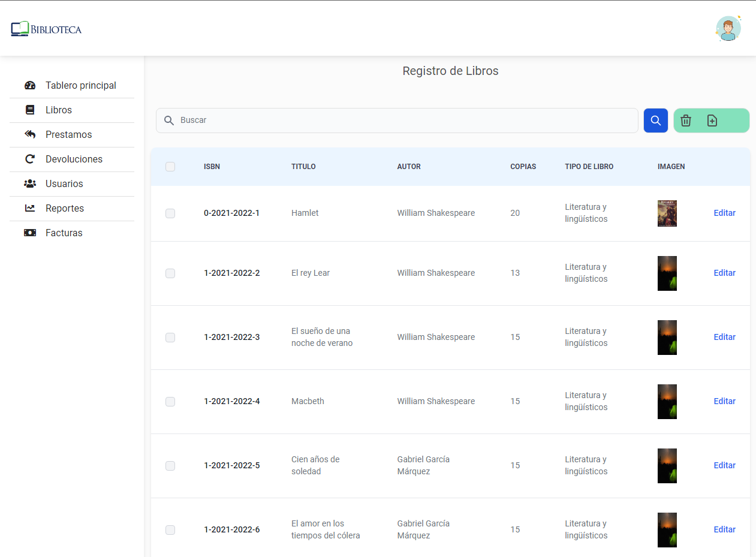756x557 pixels.
Task: Open the delete selected books trash icon
Action: [x=686, y=121]
